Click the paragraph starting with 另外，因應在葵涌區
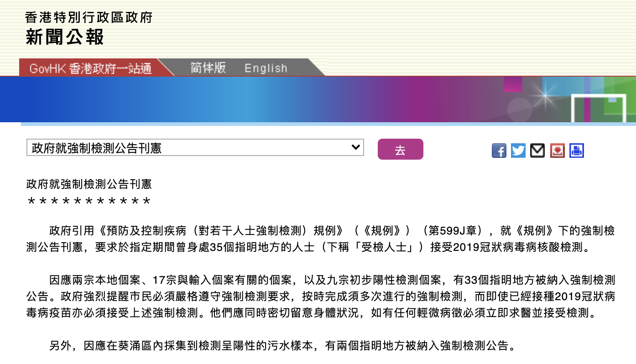 click(x=283, y=346)
